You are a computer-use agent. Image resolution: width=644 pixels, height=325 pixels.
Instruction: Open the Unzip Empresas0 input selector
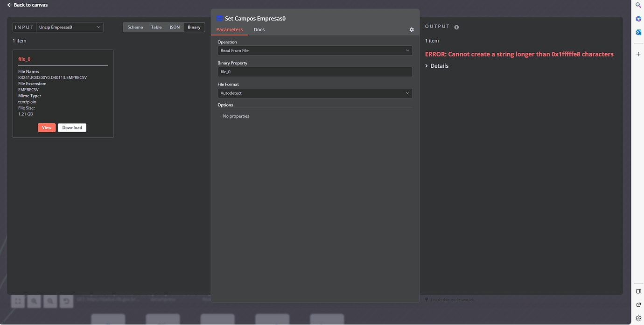[70, 27]
